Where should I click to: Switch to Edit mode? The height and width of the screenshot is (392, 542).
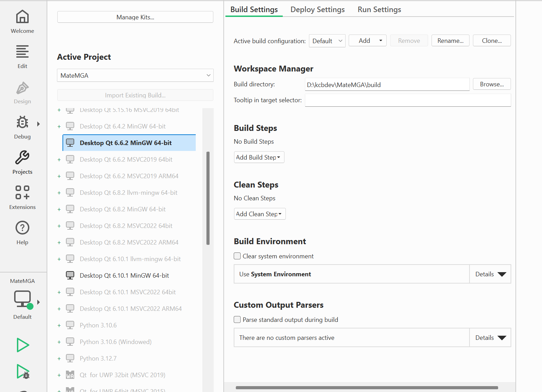coord(22,57)
